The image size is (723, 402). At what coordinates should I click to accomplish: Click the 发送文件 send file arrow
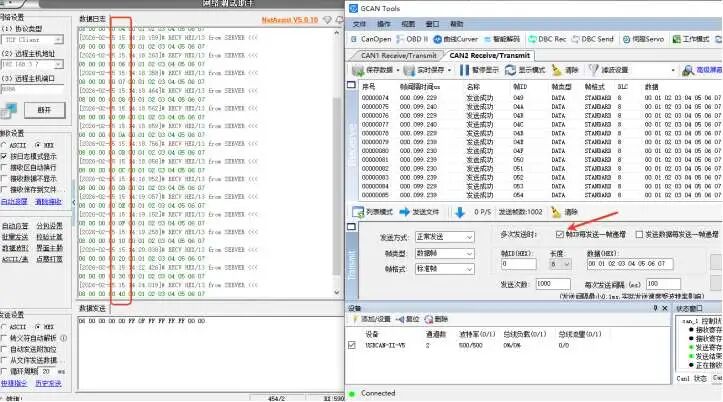tap(404, 212)
